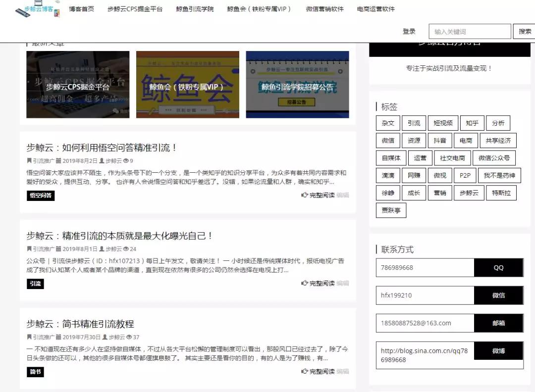535x392 pixels.
Task: Open article 如何利用悟空问答精准引流
Action: [102, 147]
